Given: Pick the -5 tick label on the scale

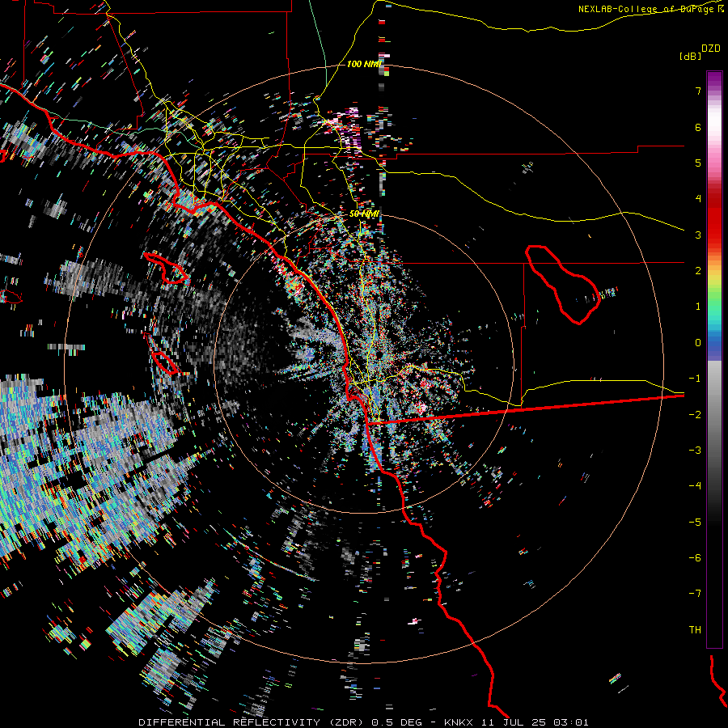Looking at the screenshot, I should [x=695, y=522].
